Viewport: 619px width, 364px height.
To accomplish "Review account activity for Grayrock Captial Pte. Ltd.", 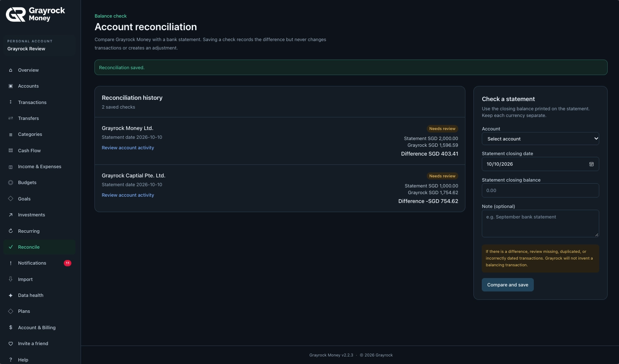I will [128, 195].
